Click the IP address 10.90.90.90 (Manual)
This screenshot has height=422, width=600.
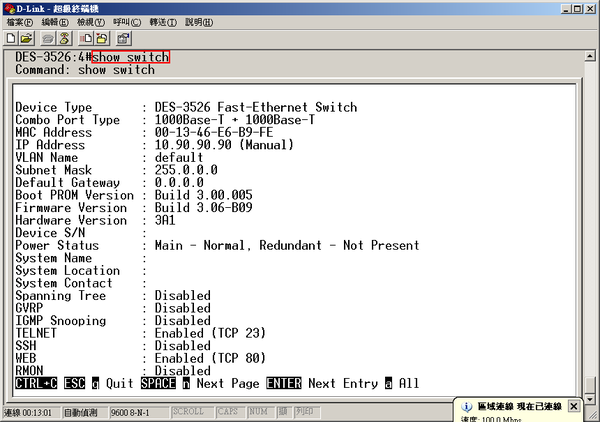tap(224, 145)
